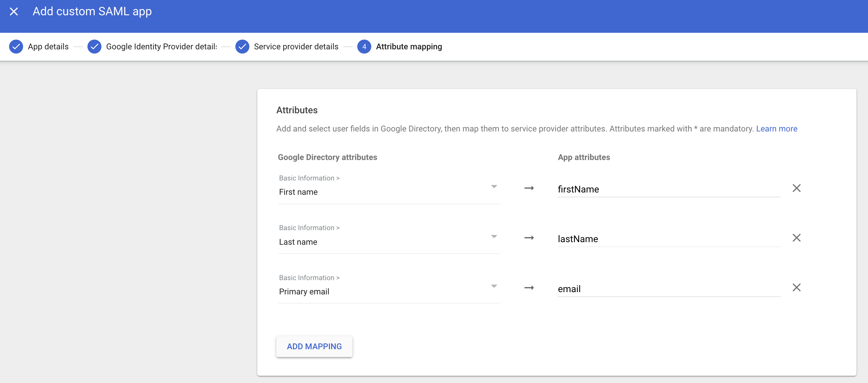Screen dimensions: 868x383
Task: Open the Primary email attribute dropdown
Action: [493, 286]
